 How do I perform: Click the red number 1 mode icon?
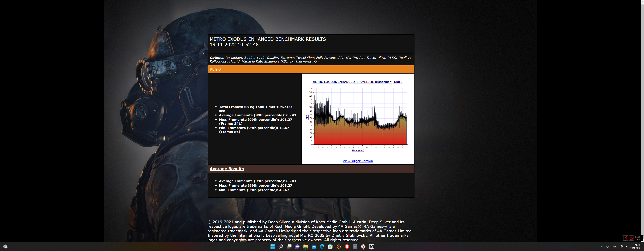(626, 238)
